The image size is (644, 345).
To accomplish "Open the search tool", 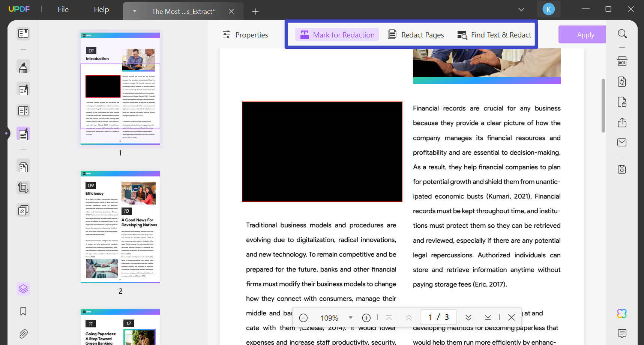I will coord(622,34).
